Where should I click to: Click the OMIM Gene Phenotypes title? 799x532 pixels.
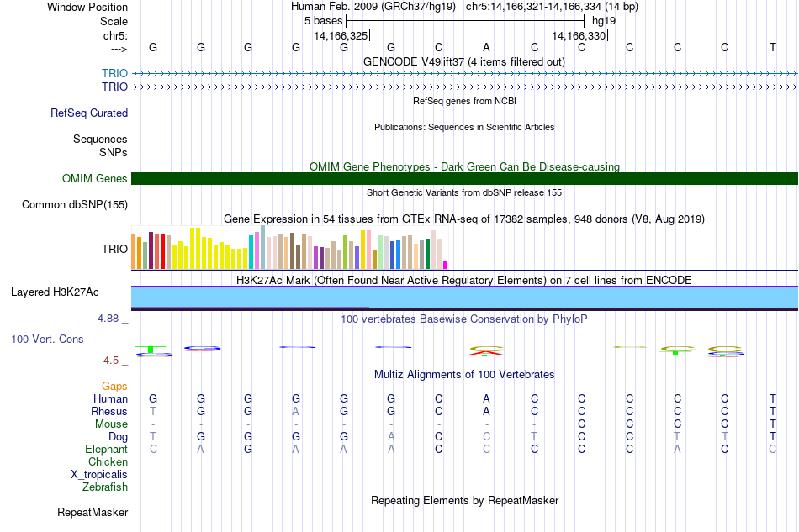[x=464, y=166]
